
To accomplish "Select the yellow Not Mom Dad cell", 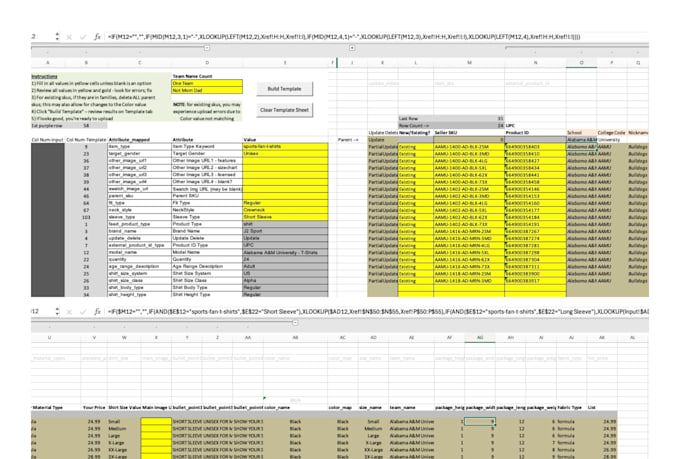I will (x=207, y=90).
